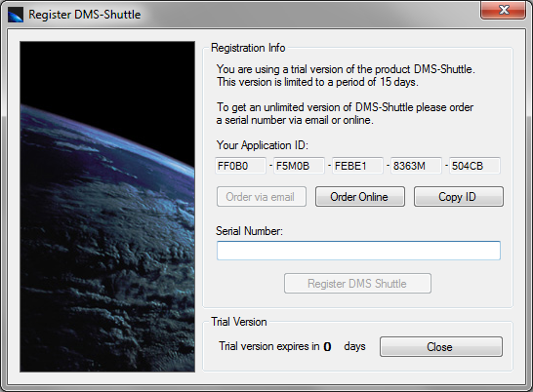Click the Serial Number label
The height and width of the screenshot is (392, 533).
249,231
